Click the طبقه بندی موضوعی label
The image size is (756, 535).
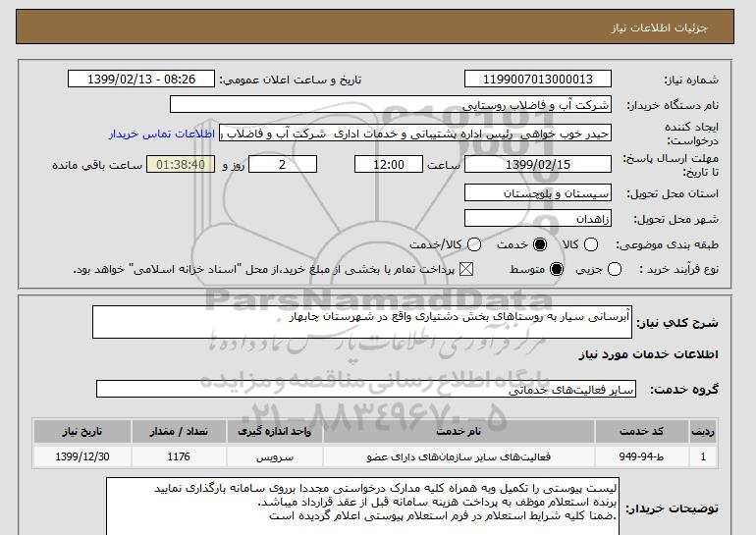668,244
